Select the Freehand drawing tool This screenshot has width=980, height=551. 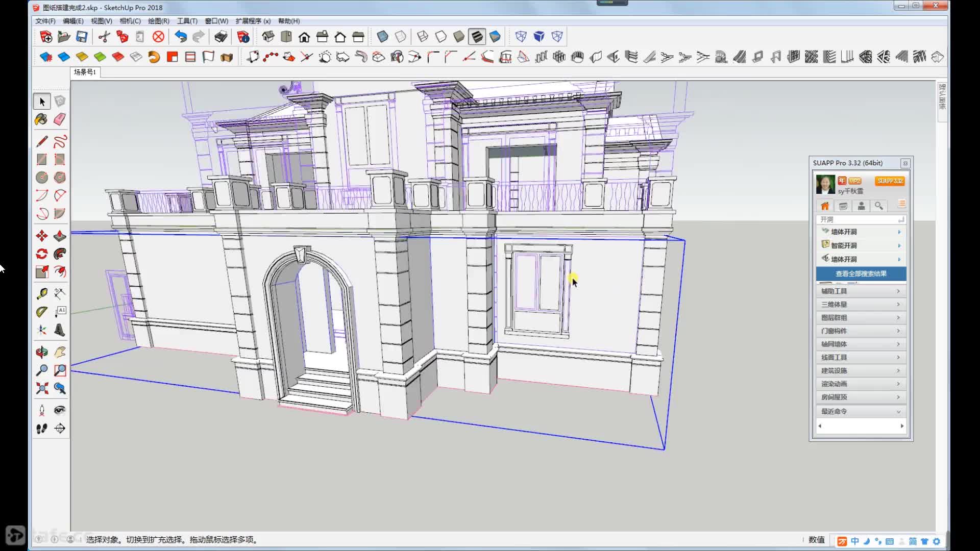click(x=60, y=141)
